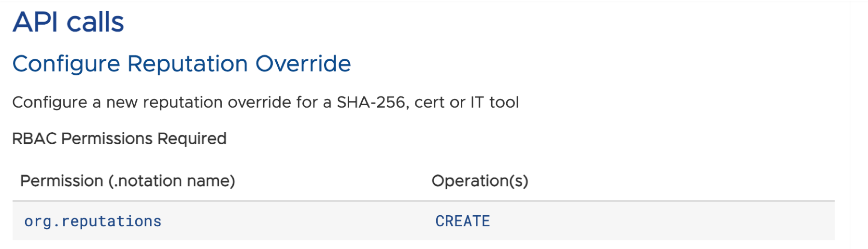The height and width of the screenshot is (249, 868).
Task: Click the "Operation(s)" column header
Action: click(x=480, y=181)
